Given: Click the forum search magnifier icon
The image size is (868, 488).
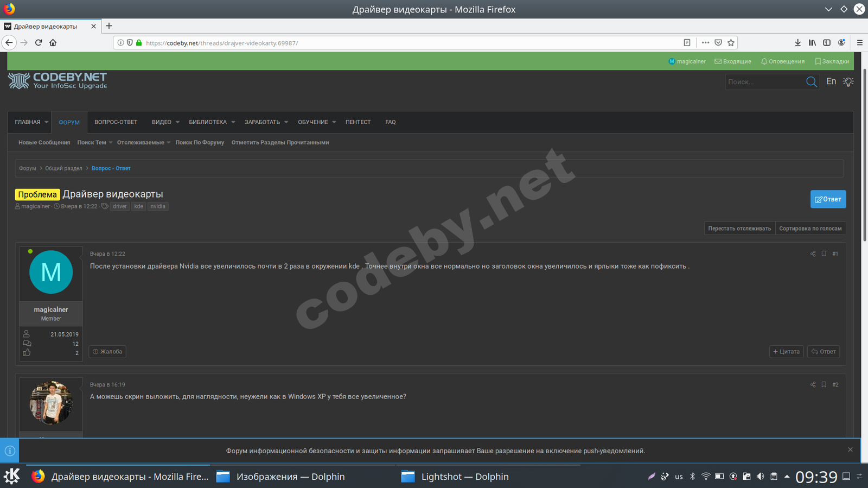Looking at the screenshot, I should coord(811,82).
